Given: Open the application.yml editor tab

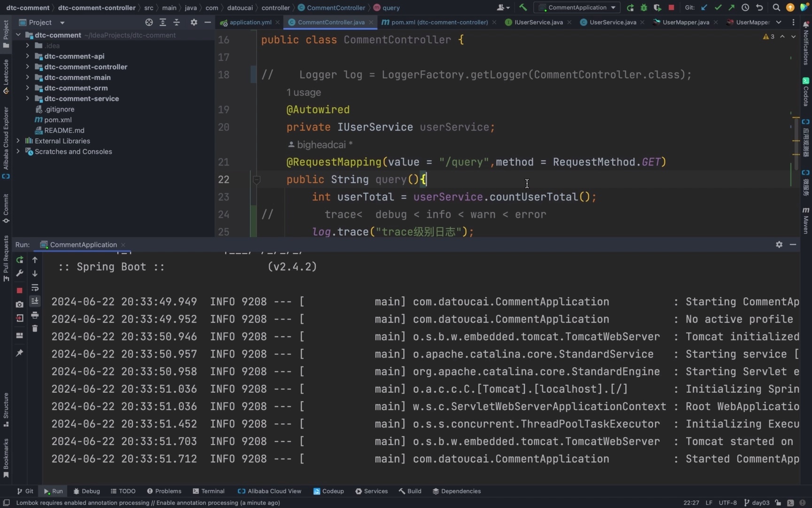Looking at the screenshot, I should tap(250, 22).
